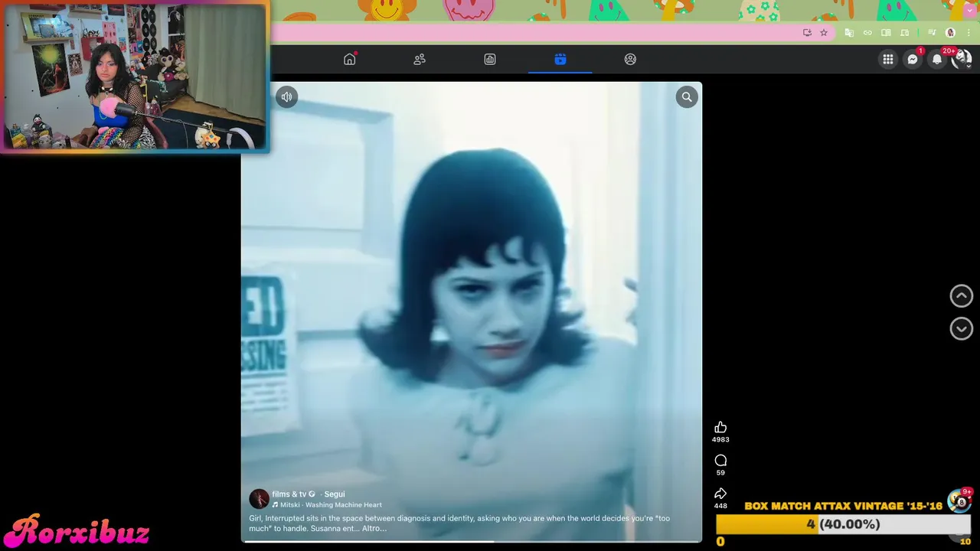
Task: Go to previous reel up chevron
Action: [962, 295]
